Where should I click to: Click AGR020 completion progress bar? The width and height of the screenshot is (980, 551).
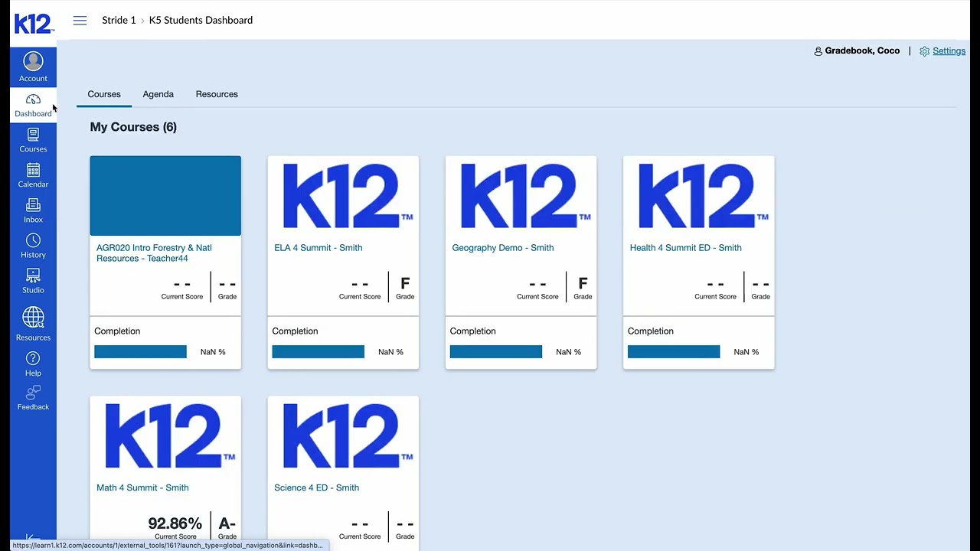click(x=140, y=352)
